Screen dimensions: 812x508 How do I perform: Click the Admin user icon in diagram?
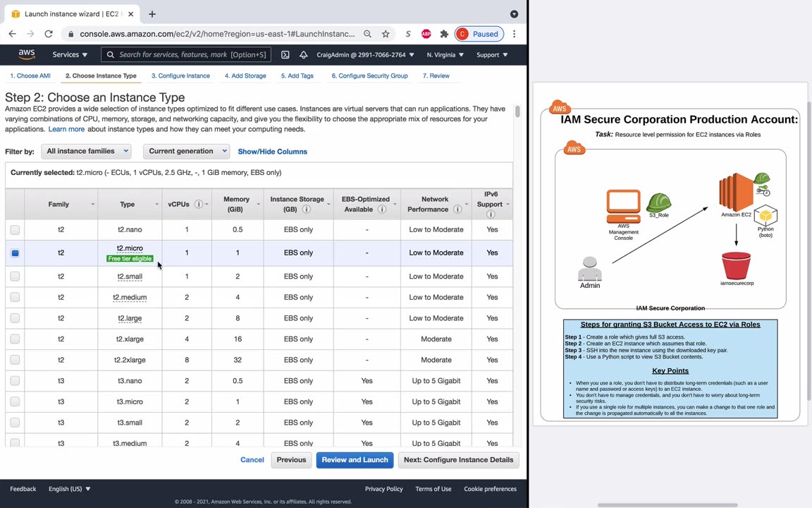pos(590,269)
